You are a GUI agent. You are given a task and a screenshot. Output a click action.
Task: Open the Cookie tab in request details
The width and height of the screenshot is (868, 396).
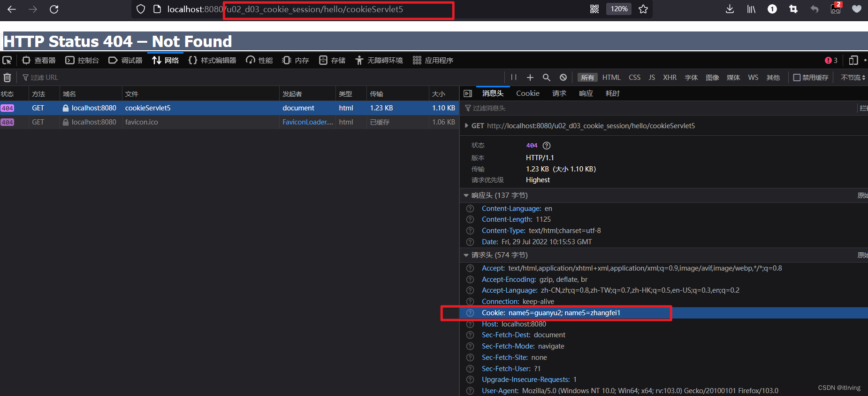point(528,93)
